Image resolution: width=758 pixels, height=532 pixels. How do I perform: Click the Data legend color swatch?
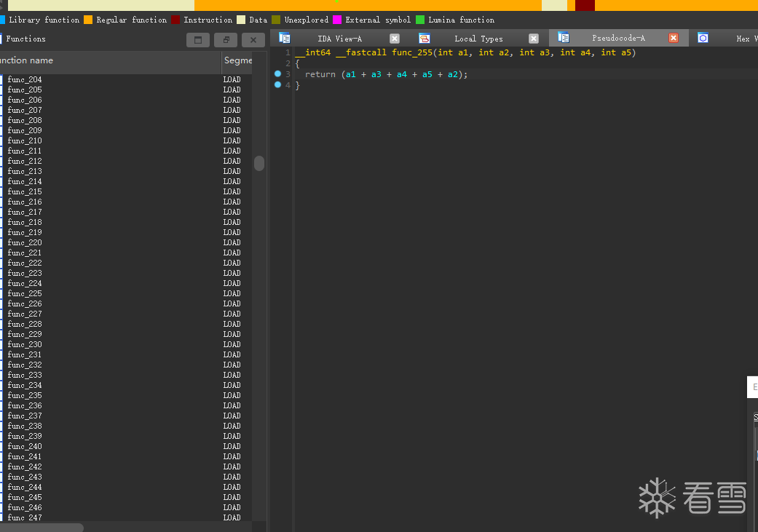(x=241, y=20)
